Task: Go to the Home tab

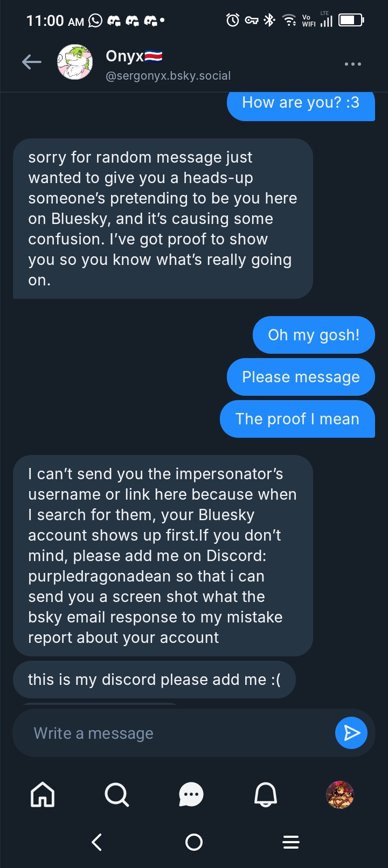Action: 43,794
